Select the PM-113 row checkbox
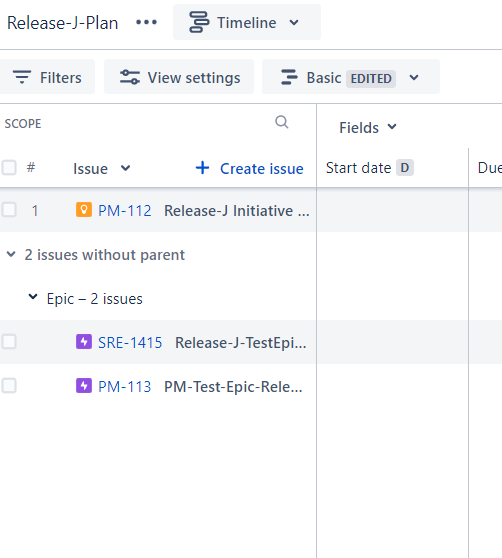 click(9, 386)
